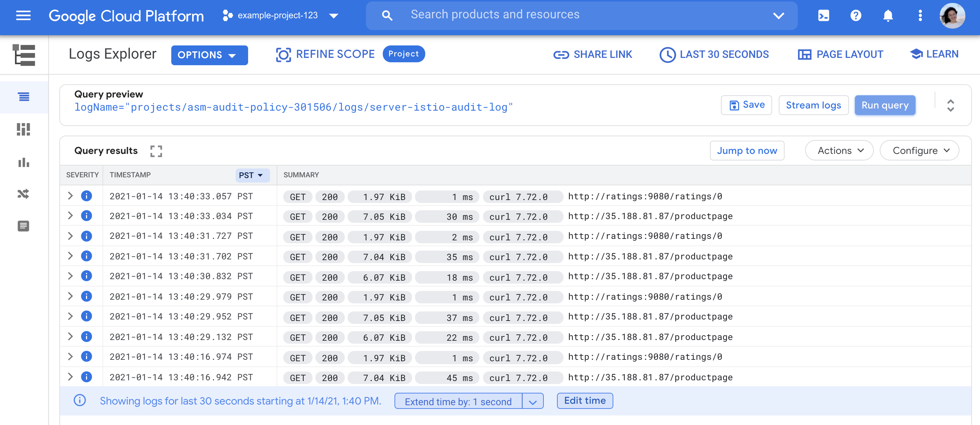Click the search magnifier icon
This screenshot has width=980, height=425.
[386, 15]
